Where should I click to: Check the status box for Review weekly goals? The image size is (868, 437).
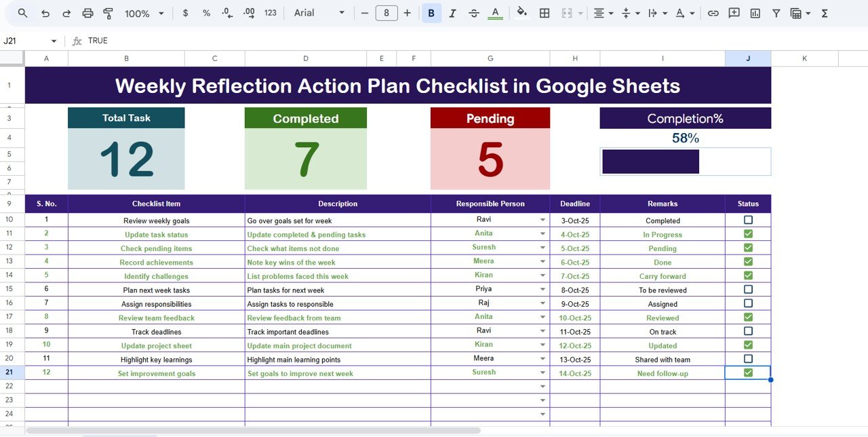748,220
